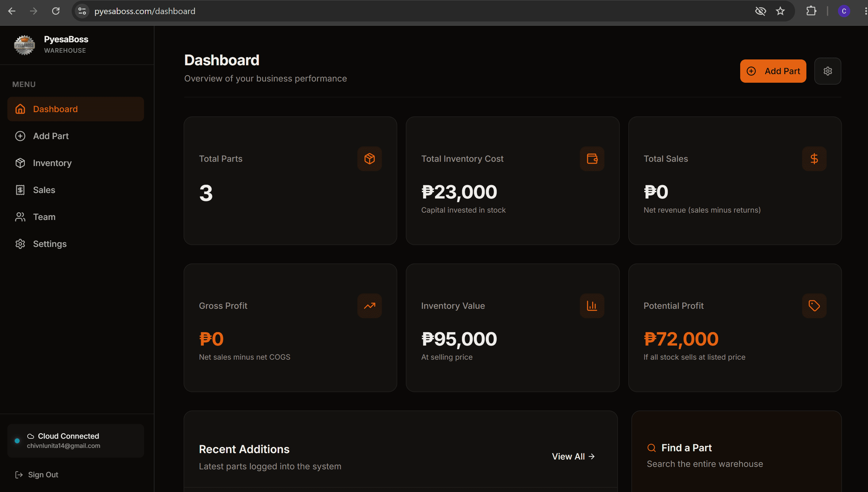The width and height of the screenshot is (868, 492).
Task: Click the Total Parts cube icon
Action: [369, 158]
